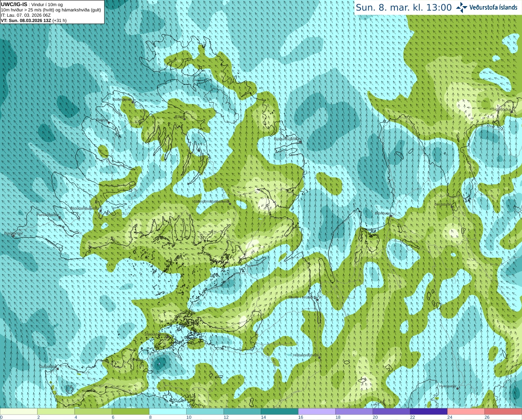Click the Veðurstofa Íslands logo
Image resolution: width=522 pixels, height=420 pixels.
[x=487, y=7]
